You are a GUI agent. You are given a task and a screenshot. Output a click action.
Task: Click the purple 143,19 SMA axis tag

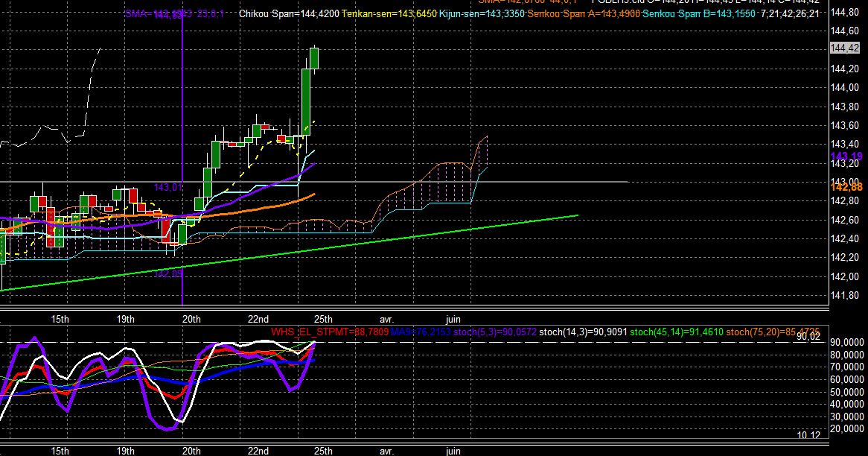847,156
